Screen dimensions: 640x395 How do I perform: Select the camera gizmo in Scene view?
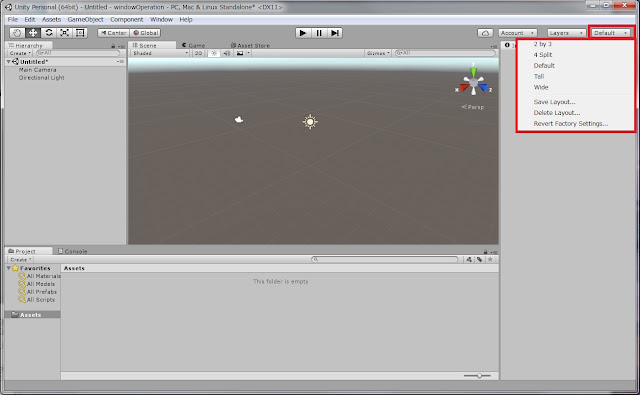[x=239, y=120]
